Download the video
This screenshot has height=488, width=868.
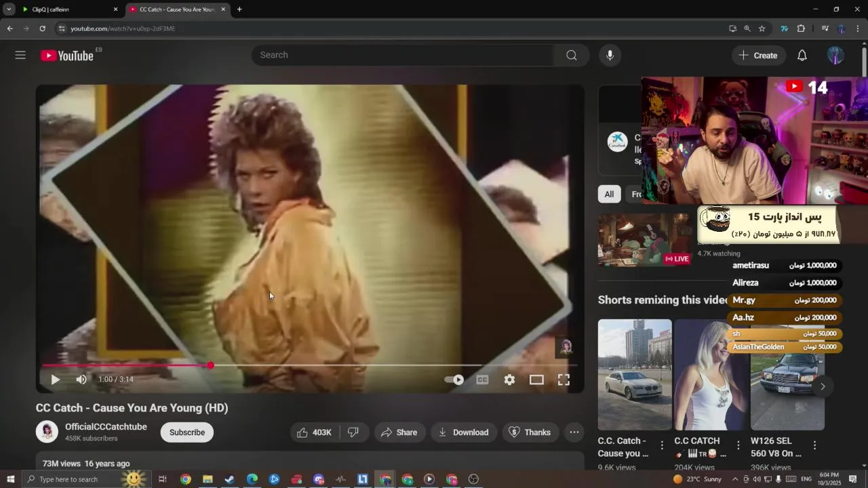[x=463, y=432]
